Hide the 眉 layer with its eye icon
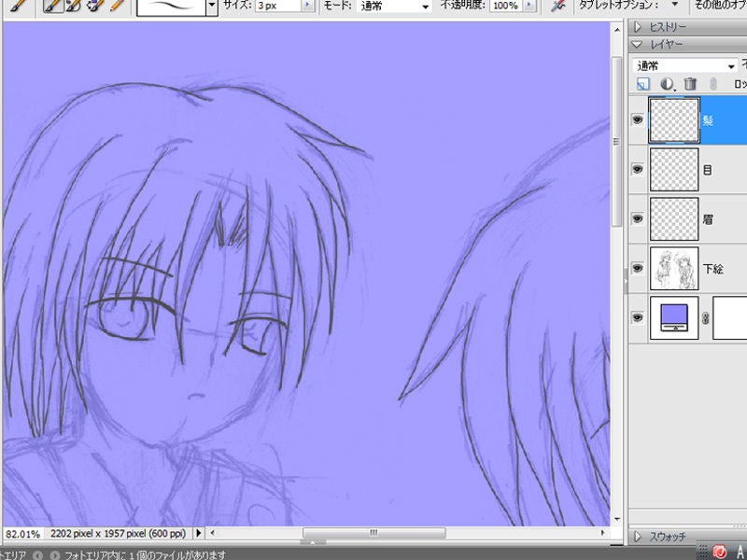This screenshot has width=747, height=560. coord(638,219)
